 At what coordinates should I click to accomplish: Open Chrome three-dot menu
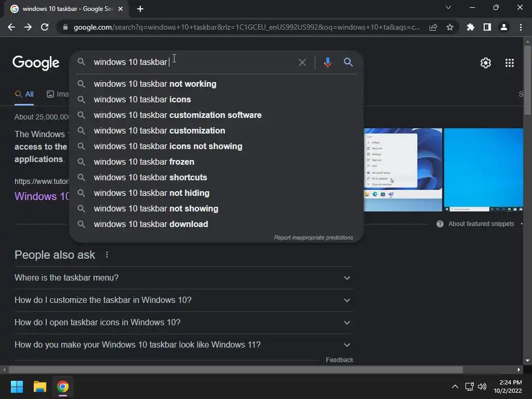point(521,27)
